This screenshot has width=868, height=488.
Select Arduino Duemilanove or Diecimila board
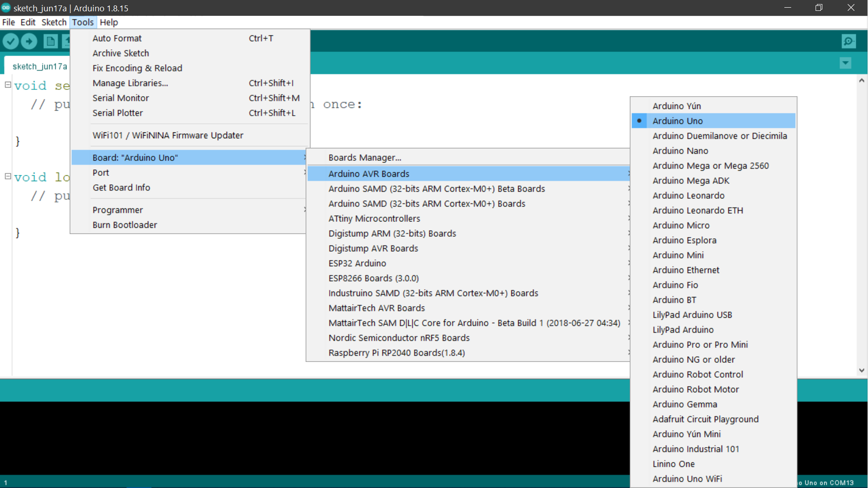(x=713, y=136)
